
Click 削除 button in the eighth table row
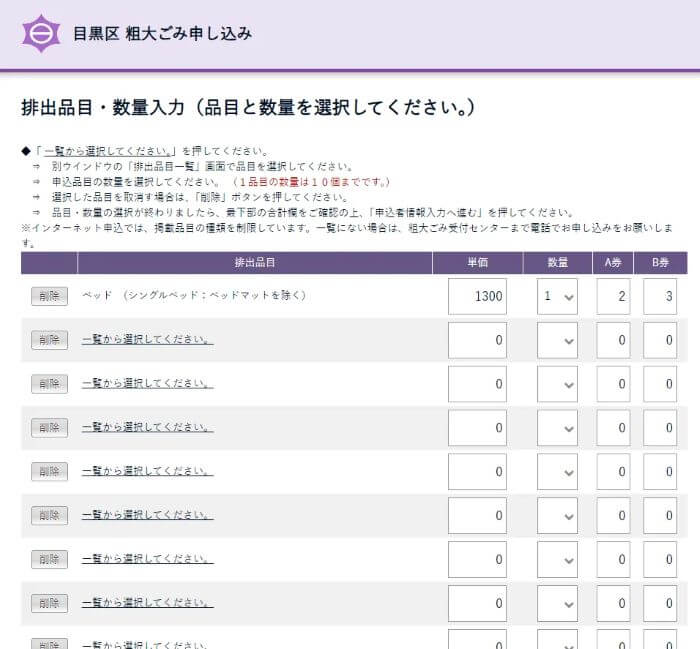pyautogui.click(x=50, y=603)
